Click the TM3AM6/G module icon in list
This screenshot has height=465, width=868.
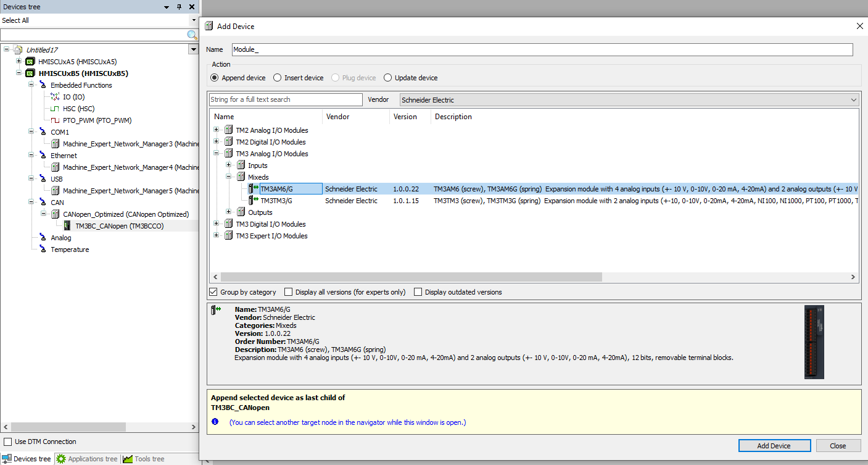pyautogui.click(x=254, y=189)
